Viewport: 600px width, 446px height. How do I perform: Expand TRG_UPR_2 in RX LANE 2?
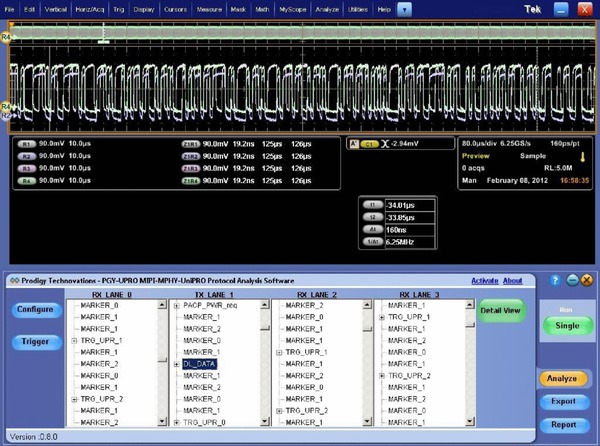279,411
